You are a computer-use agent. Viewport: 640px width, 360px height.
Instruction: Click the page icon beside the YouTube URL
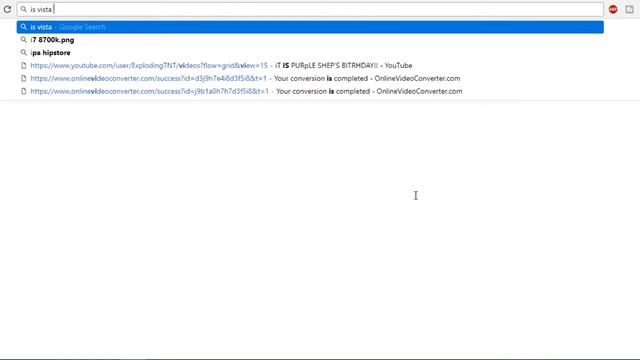tap(24, 65)
